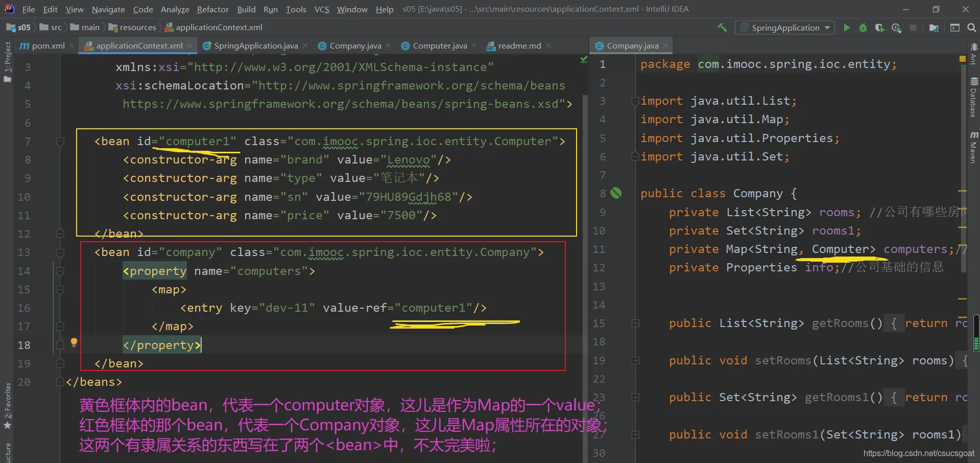Click the intention light bulb on line 18

[74, 342]
